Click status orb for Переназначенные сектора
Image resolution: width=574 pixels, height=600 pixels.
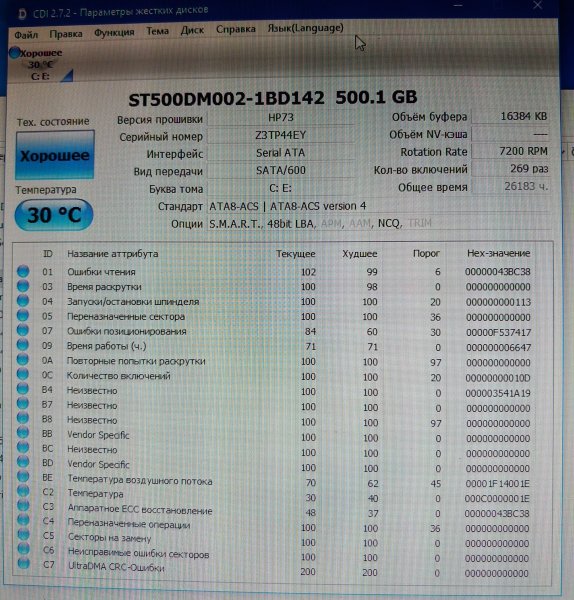point(23,316)
